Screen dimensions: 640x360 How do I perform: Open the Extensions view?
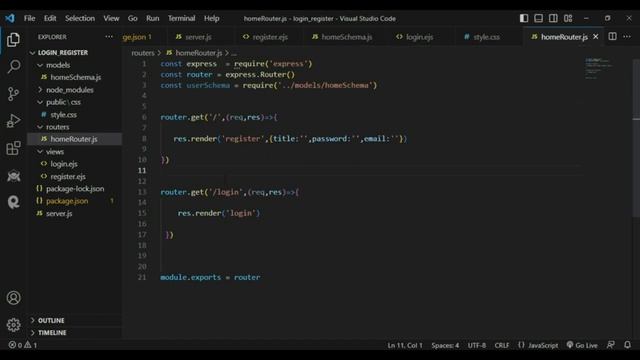(13, 148)
